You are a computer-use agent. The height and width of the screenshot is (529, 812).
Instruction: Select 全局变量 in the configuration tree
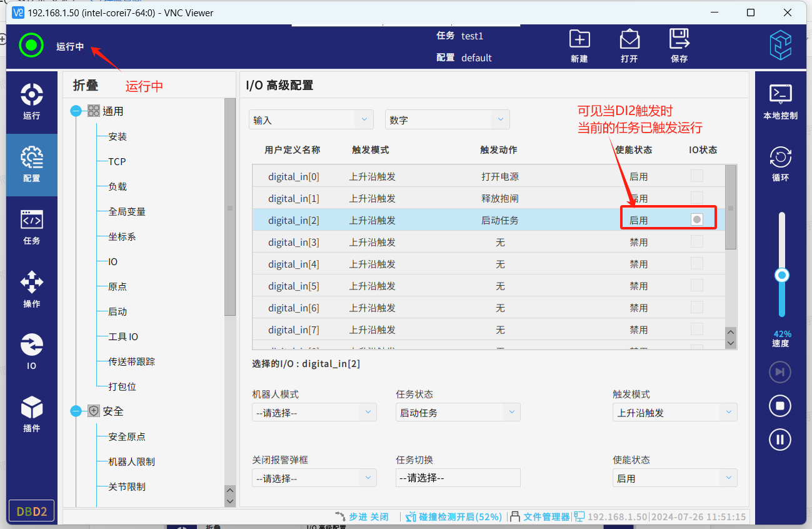click(x=127, y=212)
